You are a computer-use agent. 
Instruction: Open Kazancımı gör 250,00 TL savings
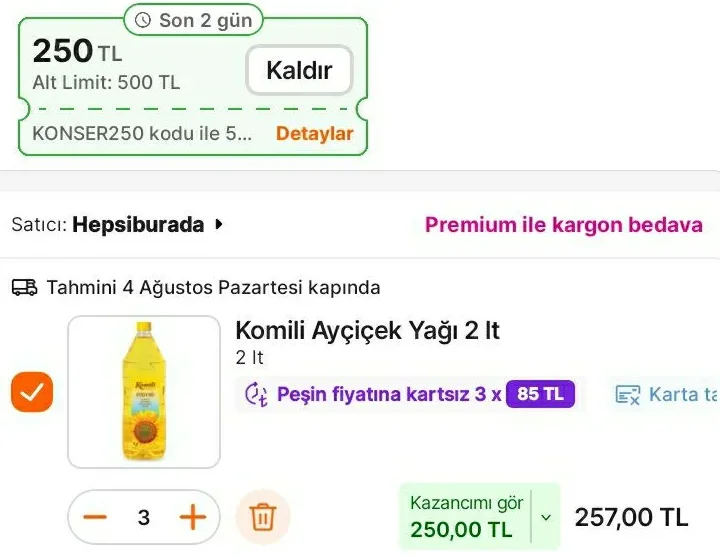[466, 517]
